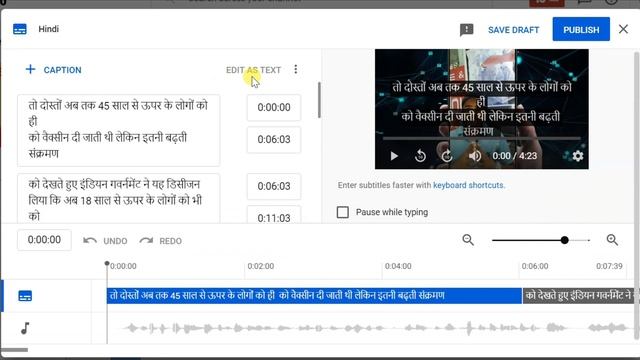Screen dimensions: 640x360
Task: Click the timeline zoom slider handle
Action: coord(564,240)
